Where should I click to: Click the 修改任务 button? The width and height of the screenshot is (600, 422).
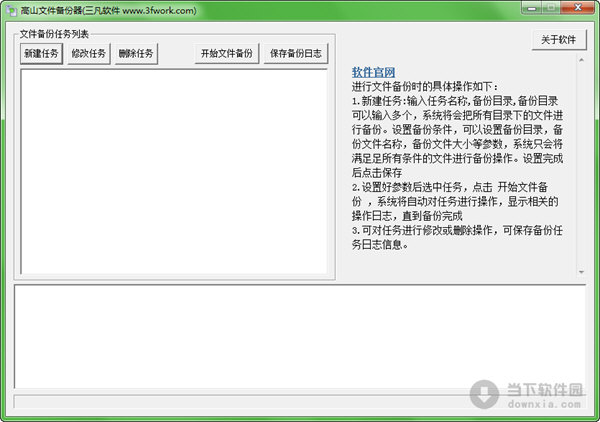click(89, 54)
